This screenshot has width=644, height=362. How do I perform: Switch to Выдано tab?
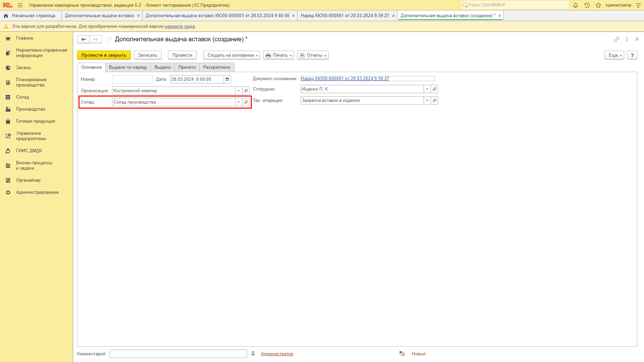[163, 67]
